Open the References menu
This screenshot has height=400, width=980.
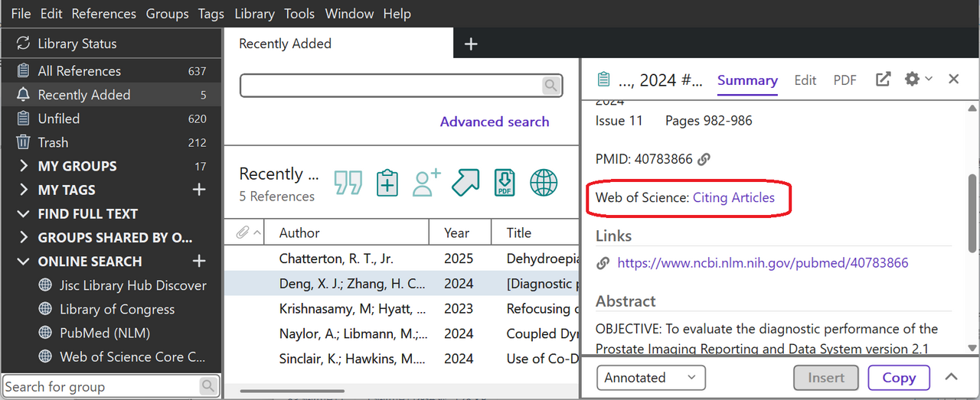[104, 14]
